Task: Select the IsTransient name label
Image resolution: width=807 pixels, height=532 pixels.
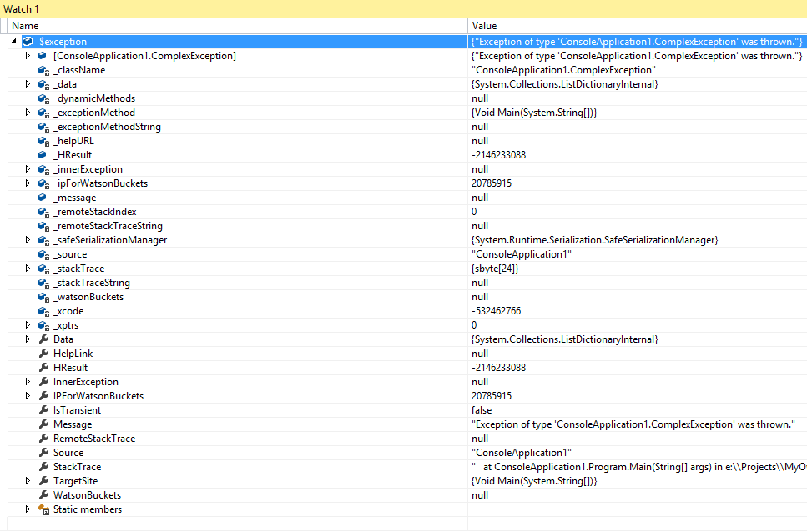Action: point(78,410)
